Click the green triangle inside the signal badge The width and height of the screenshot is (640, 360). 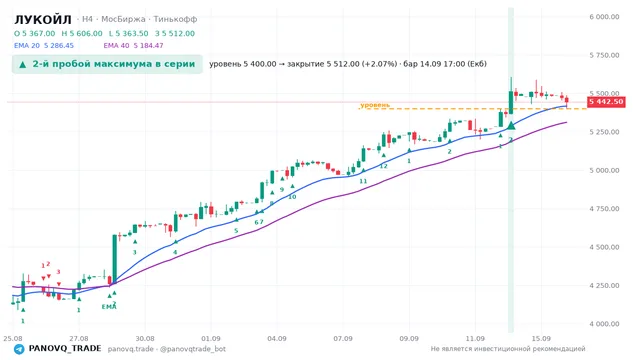pyautogui.click(x=23, y=64)
